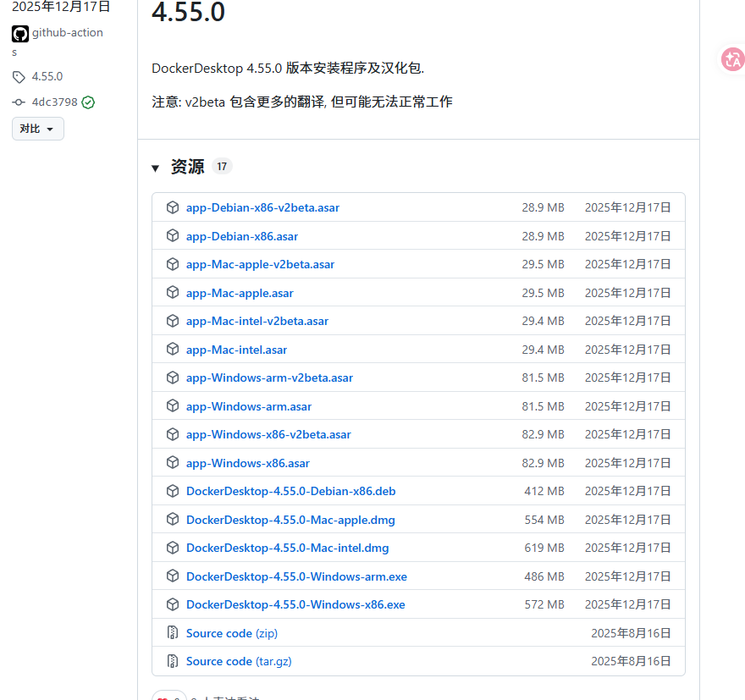The image size is (745, 700).
Task: Click the 486 MB size text
Action: (544, 576)
